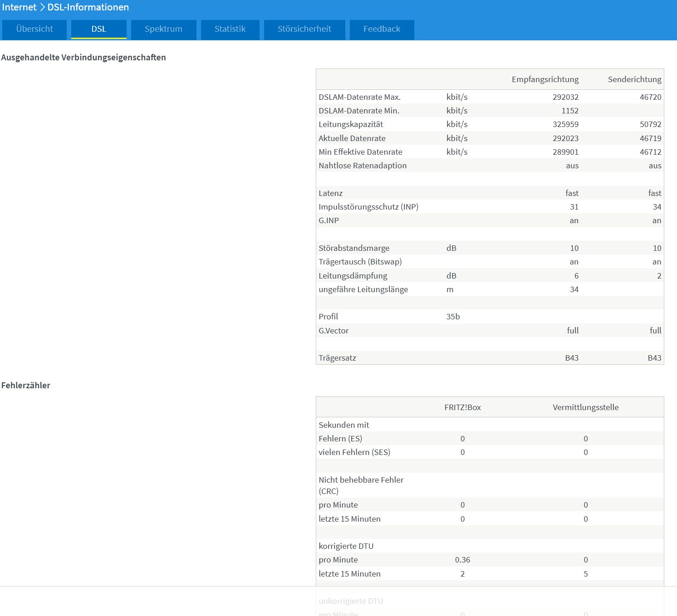This screenshot has width=677, height=616.
Task: Click the Fehlerzähler section heading
Action: click(x=26, y=386)
